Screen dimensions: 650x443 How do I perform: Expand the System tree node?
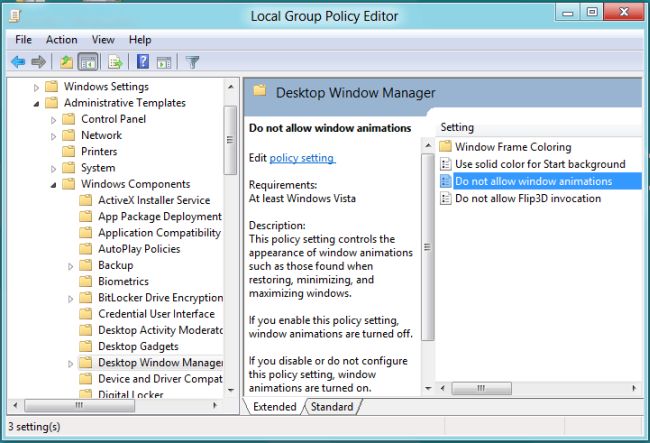coord(53,169)
